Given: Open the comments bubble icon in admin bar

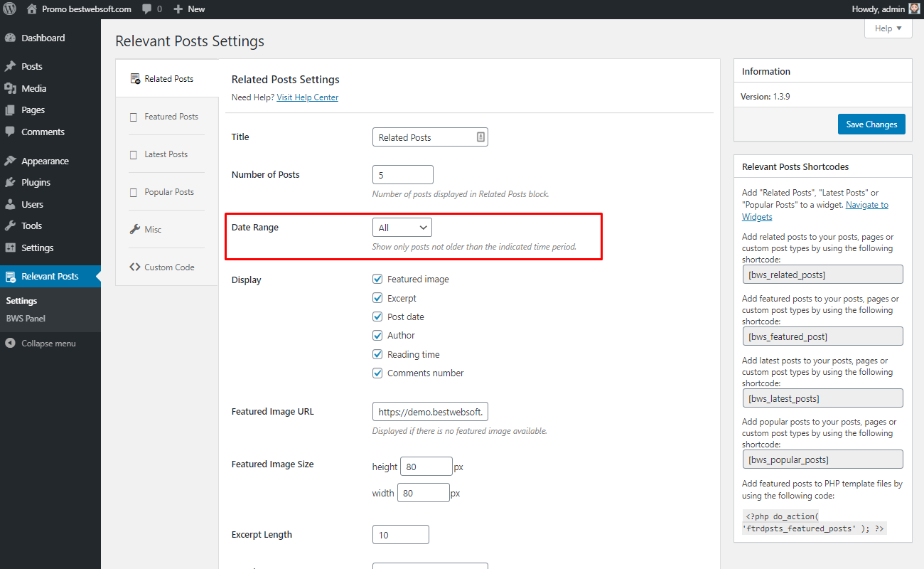Looking at the screenshot, I should coord(146,9).
